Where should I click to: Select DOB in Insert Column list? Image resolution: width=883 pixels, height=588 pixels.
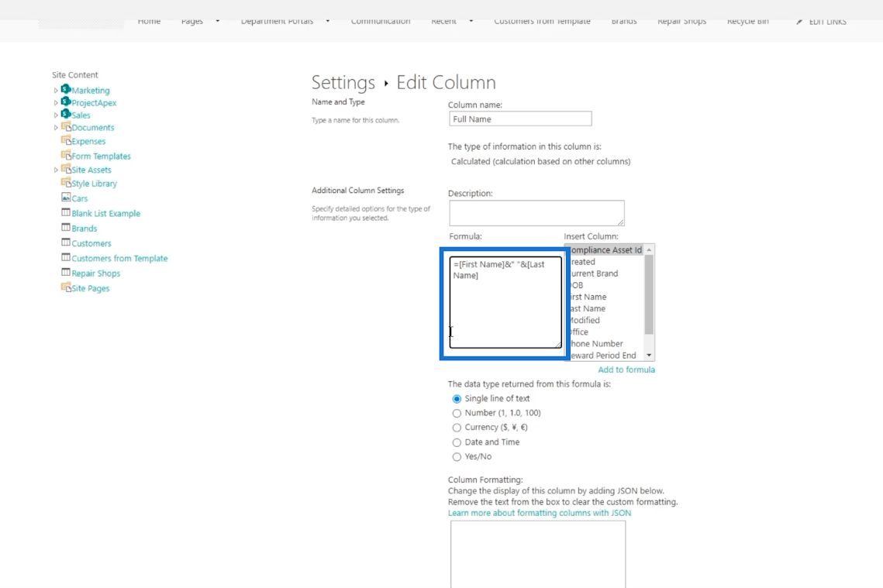[606, 286]
